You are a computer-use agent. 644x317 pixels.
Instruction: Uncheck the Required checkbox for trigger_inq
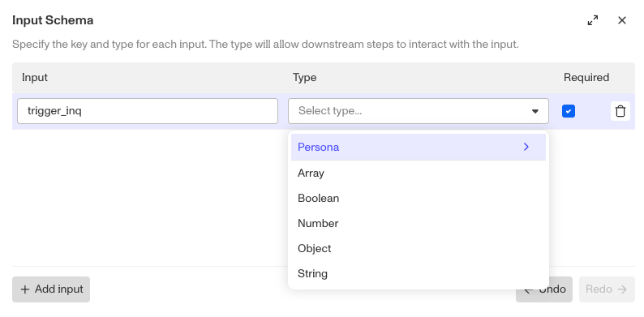click(x=569, y=111)
